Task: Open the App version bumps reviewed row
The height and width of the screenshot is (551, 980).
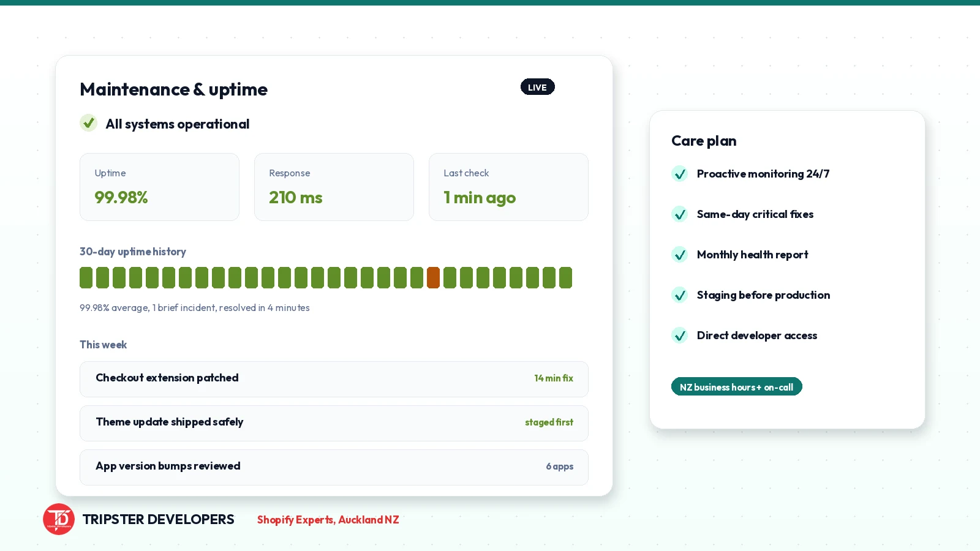Action: 334,467
